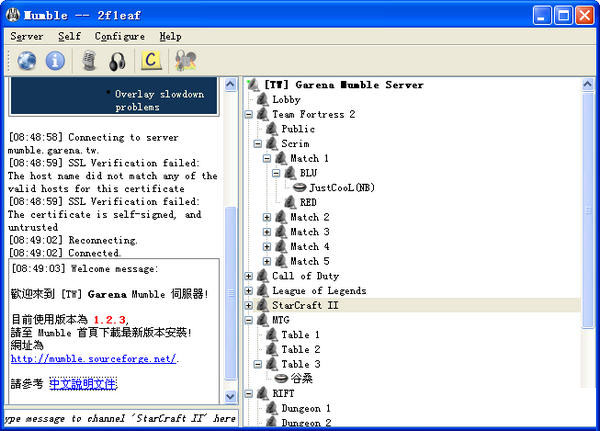The width and height of the screenshot is (600, 431).
Task: Click the Call of Duty channel icon
Action: [x=262, y=276]
